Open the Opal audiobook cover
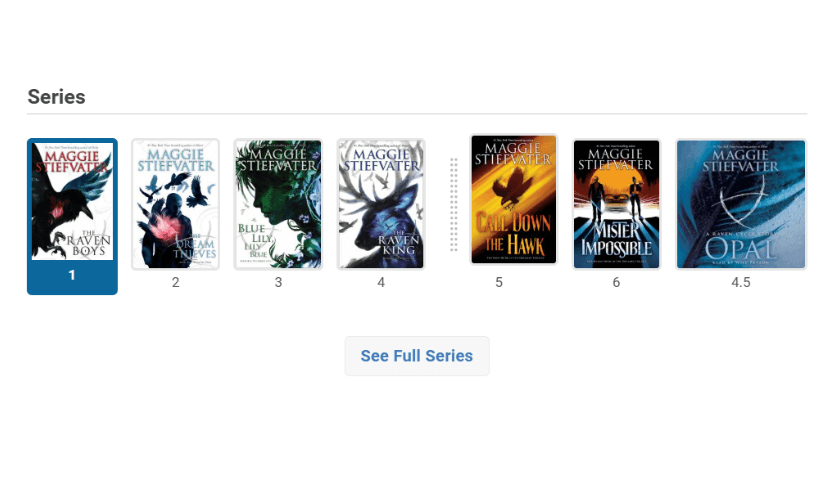 [741, 204]
